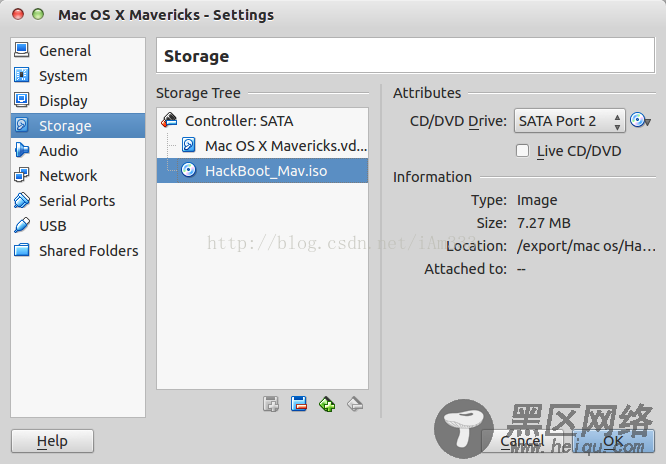
Task: Switch to the Display settings category
Action: [78, 101]
